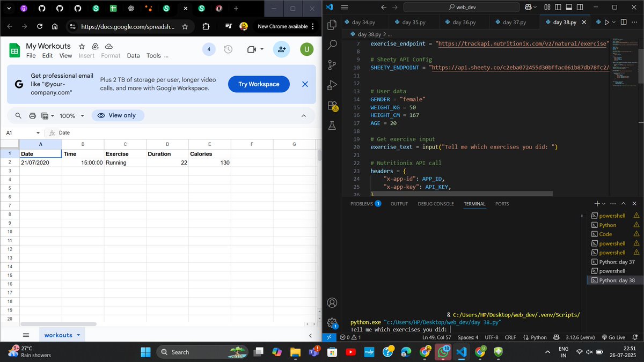
Task: Open version history in Google Sheets
Action: 228,49
